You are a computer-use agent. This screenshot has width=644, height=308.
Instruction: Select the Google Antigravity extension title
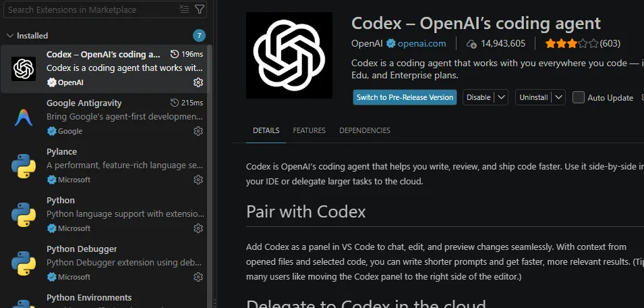pyautogui.click(x=84, y=103)
